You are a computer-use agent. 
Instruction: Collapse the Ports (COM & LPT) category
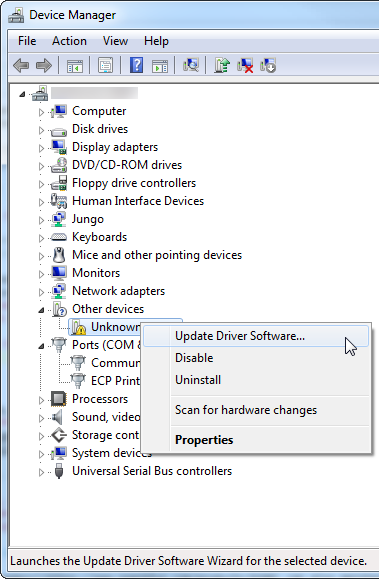click(41, 346)
